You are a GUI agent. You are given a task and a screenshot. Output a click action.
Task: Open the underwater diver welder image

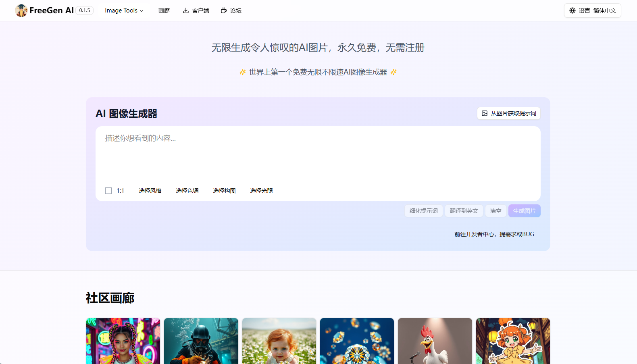tap(201, 341)
